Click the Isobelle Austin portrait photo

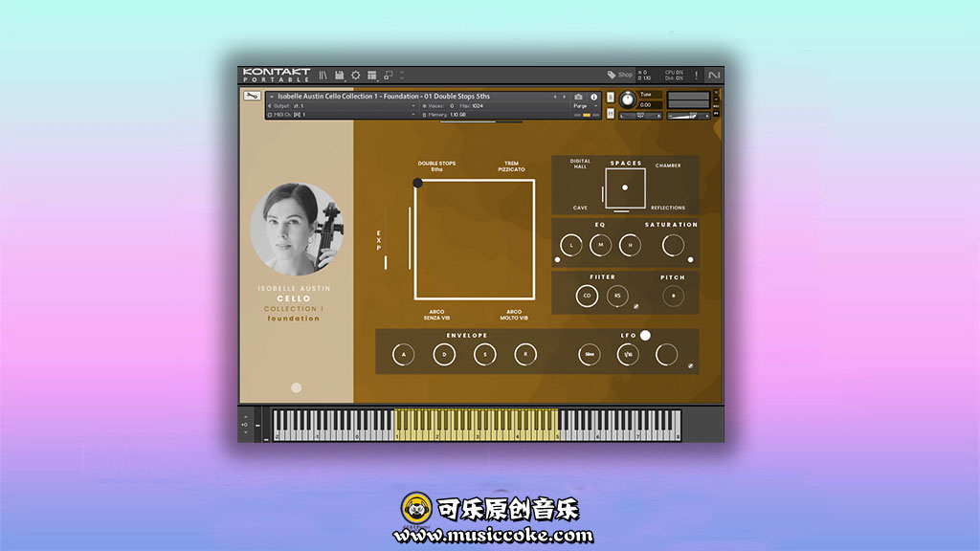[x=297, y=230]
